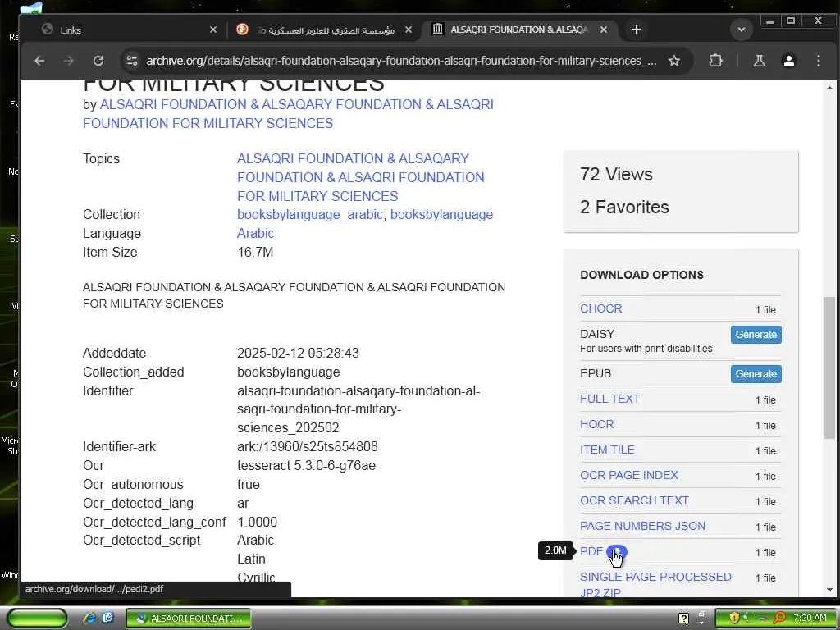Open the Extensions puzzle icon
Viewport: 840px width, 630px height.
(x=715, y=61)
